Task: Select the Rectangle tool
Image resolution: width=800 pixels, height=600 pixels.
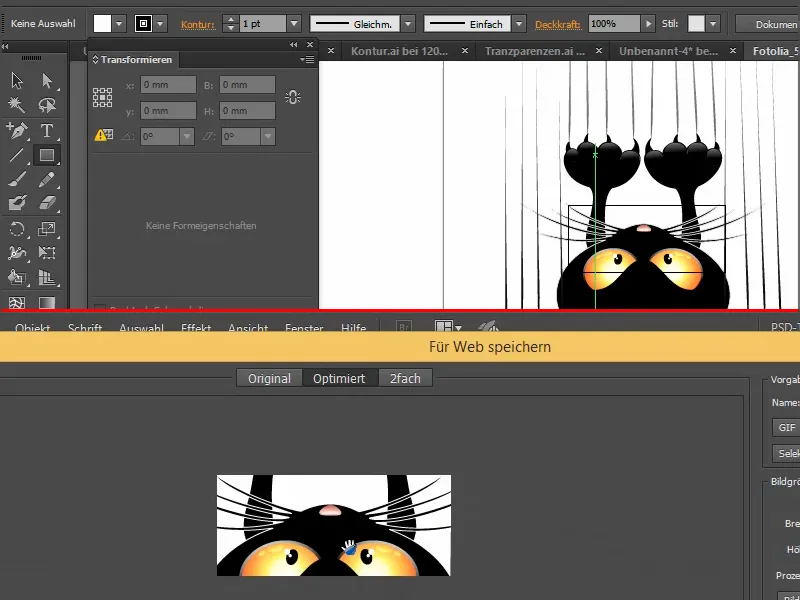Action: tap(47, 155)
